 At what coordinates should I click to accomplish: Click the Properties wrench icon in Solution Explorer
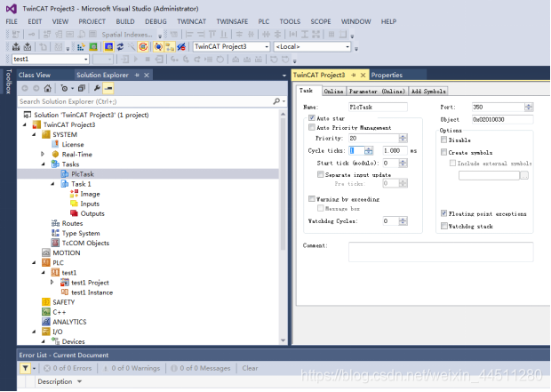[97, 88]
